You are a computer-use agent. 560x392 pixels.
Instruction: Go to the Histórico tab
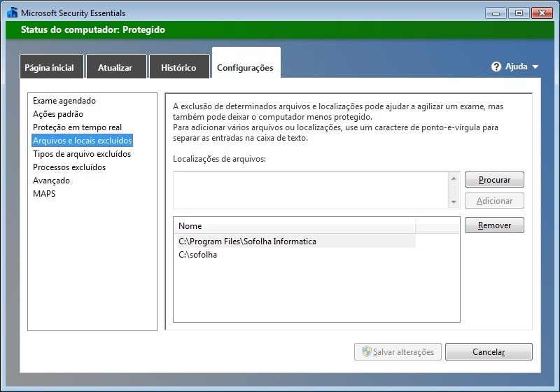coord(179,66)
